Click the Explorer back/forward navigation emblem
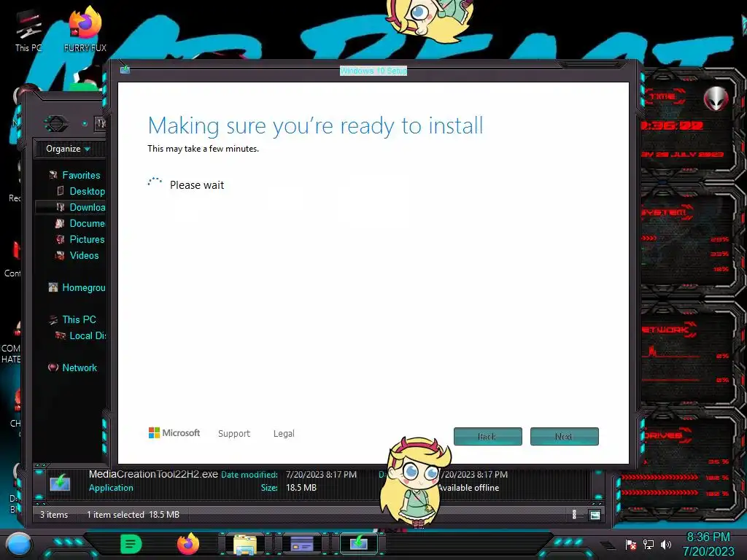Screen dimensions: 747x560 pos(56,124)
